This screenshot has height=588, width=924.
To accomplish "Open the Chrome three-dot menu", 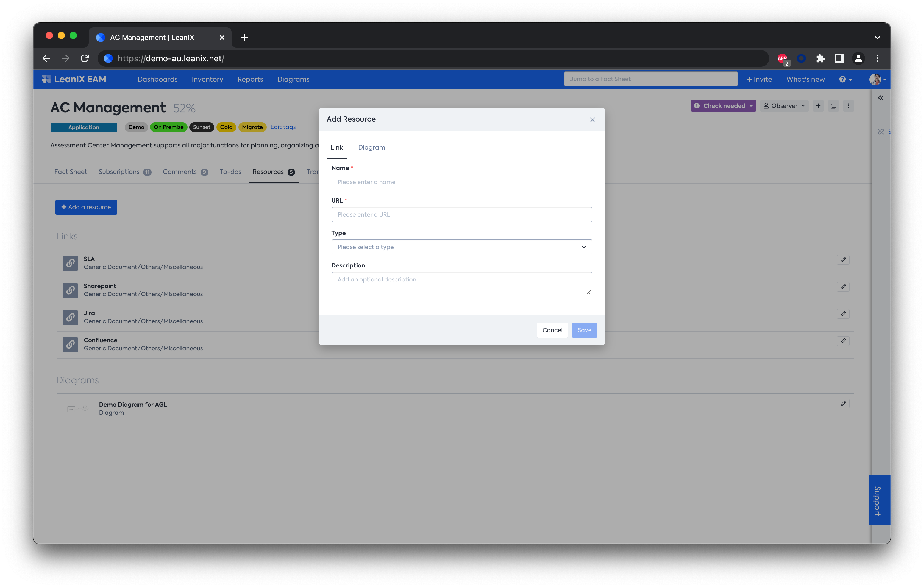I will tap(877, 58).
